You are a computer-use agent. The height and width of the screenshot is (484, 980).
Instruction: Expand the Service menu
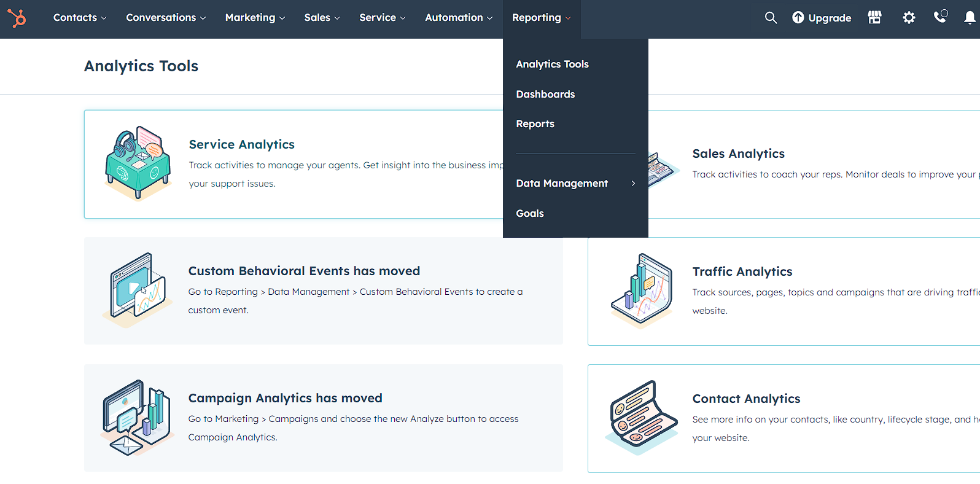[383, 18]
